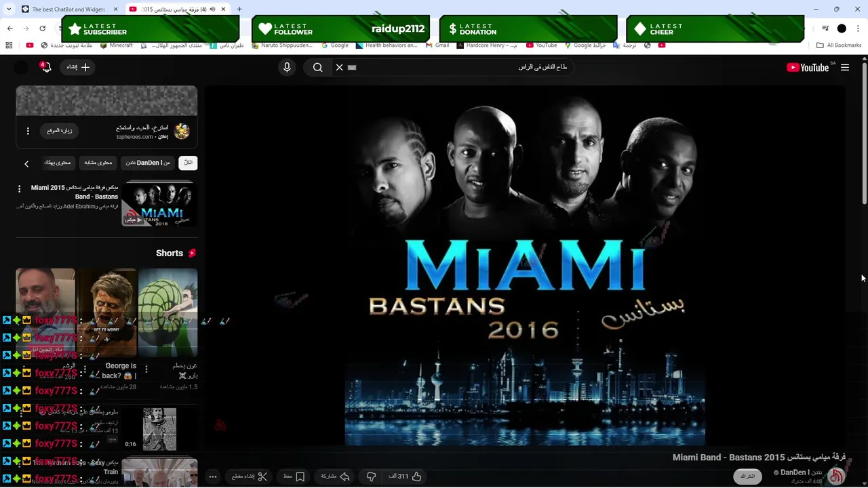868x488 pixels.
Task: Open a new browser tab
Action: [x=239, y=9]
